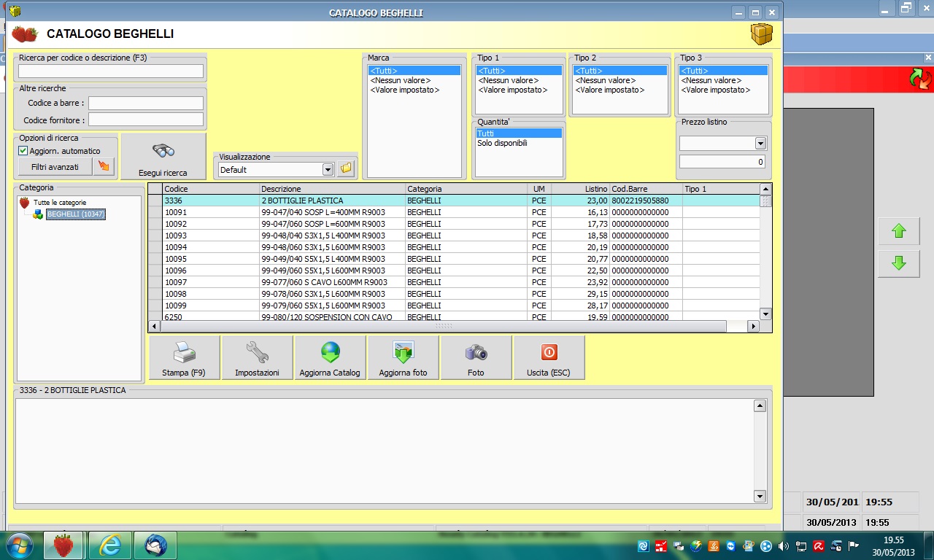The width and height of the screenshot is (934, 560).
Task: Click the Aggiorna foto download icon
Action: coord(403,357)
